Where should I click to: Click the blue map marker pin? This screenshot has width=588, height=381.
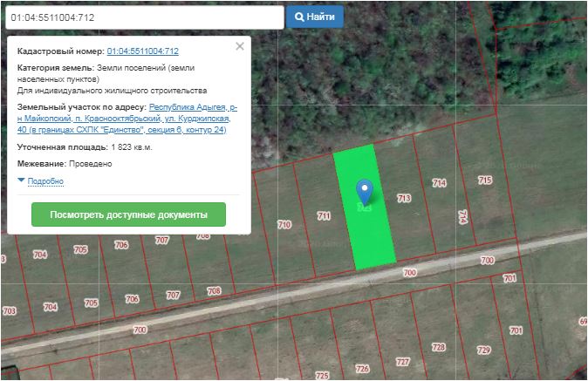point(366,189)
